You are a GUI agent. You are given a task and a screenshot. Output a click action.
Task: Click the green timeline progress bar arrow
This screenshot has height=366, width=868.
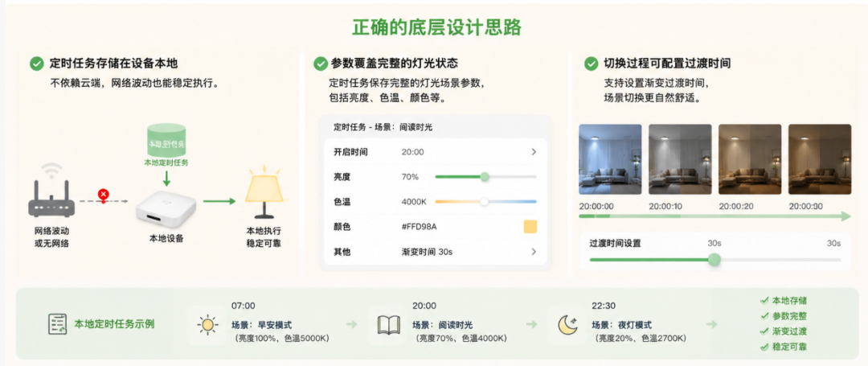(x=715, y=216)
